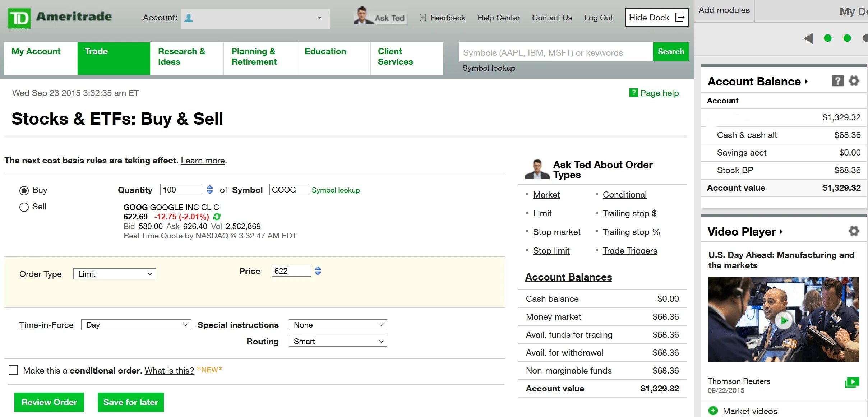The image size is (868, 417).
Task: Click Save for later button
Action: tap(131, 402)
